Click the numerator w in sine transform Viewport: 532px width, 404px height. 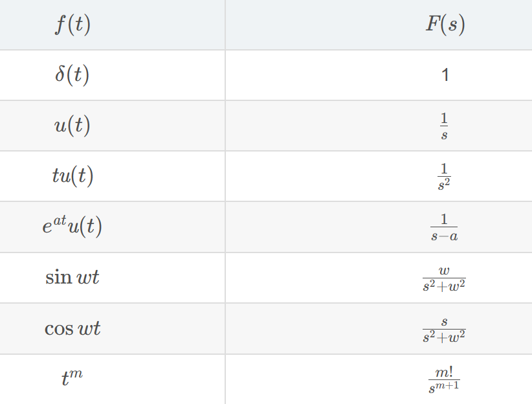tap(444, 271)
